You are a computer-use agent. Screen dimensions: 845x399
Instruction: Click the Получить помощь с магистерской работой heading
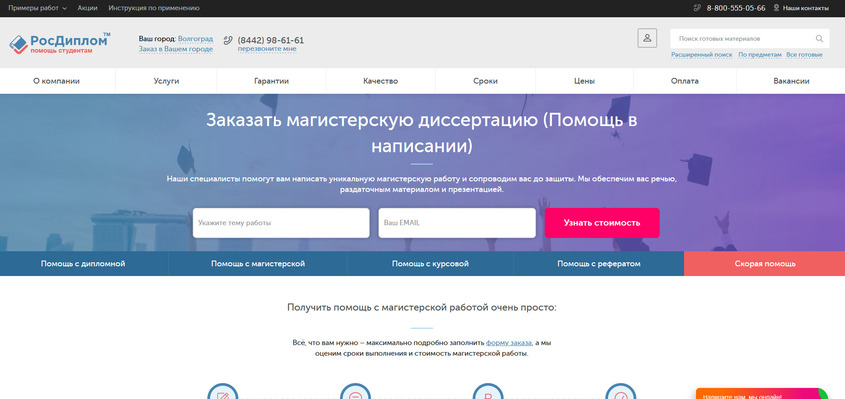click(x=422, y=307)
